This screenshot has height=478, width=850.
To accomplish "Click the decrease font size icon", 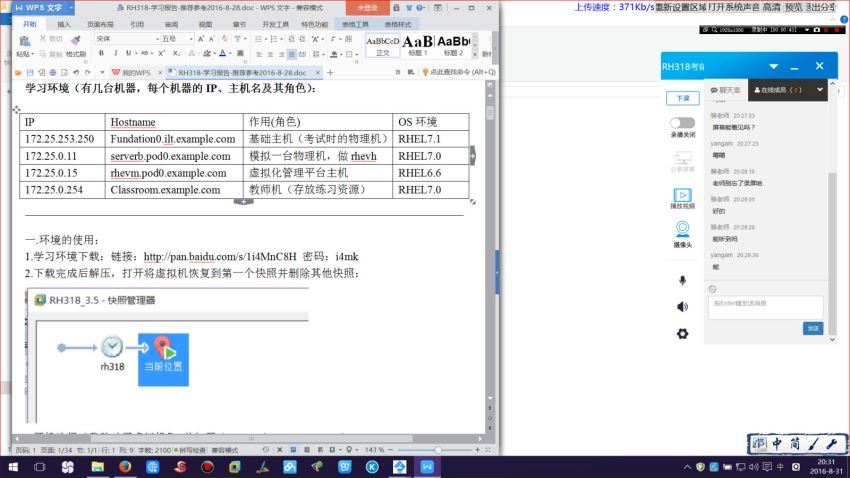I will (211, 39).
